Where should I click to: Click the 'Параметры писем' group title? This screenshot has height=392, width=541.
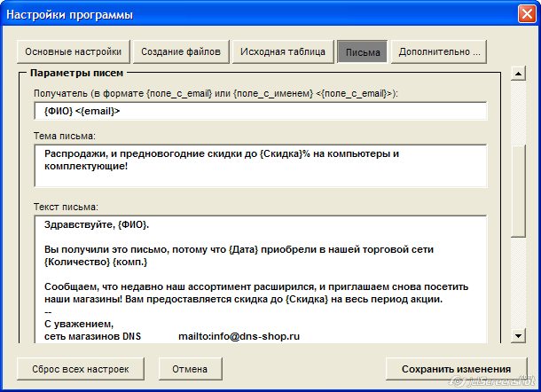(x=76, y=73)
